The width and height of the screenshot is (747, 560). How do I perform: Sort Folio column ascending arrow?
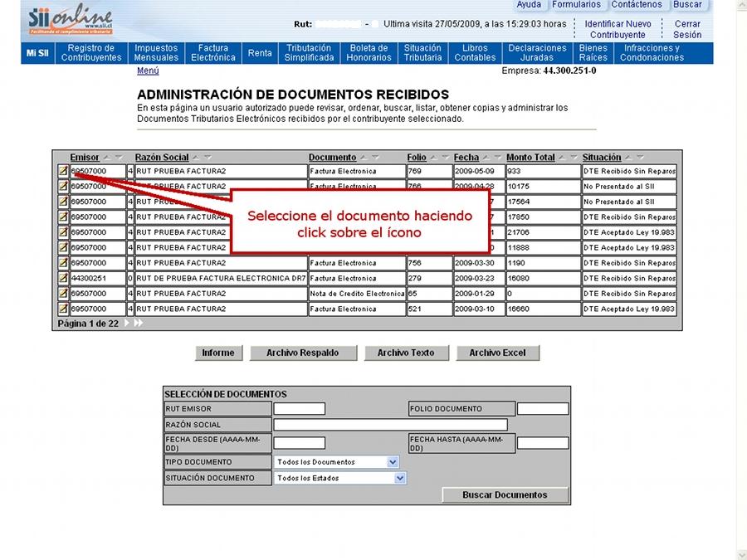[433, 157]
